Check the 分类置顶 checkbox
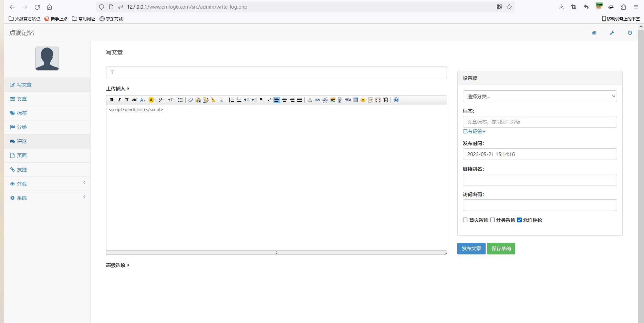The width and height of the screenshot is (644, 323). point(492,220)
